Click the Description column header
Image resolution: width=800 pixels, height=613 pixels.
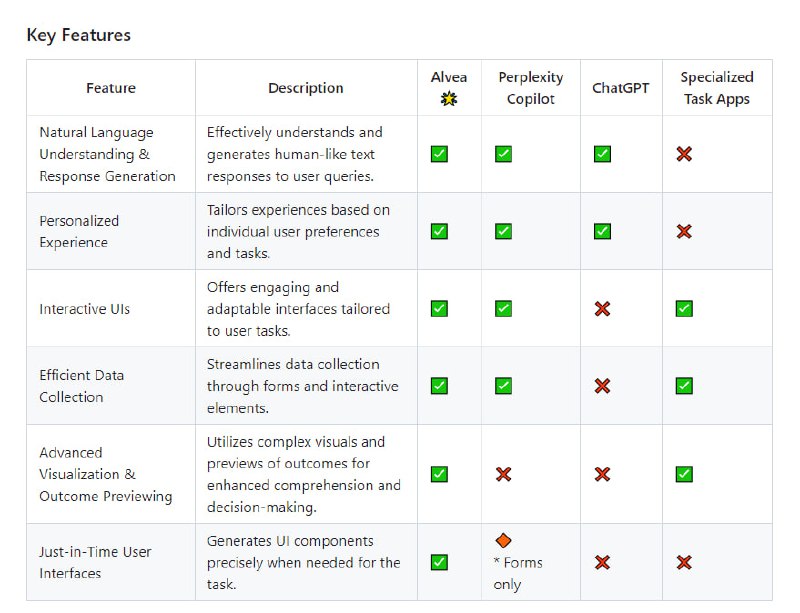[x=305, y=88]
